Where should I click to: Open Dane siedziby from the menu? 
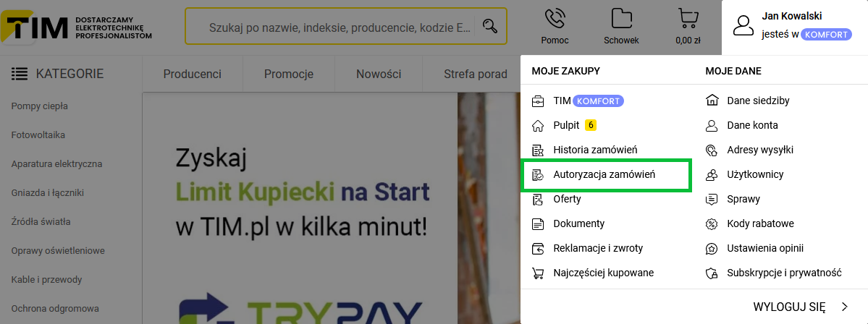(x=758, y=101)
